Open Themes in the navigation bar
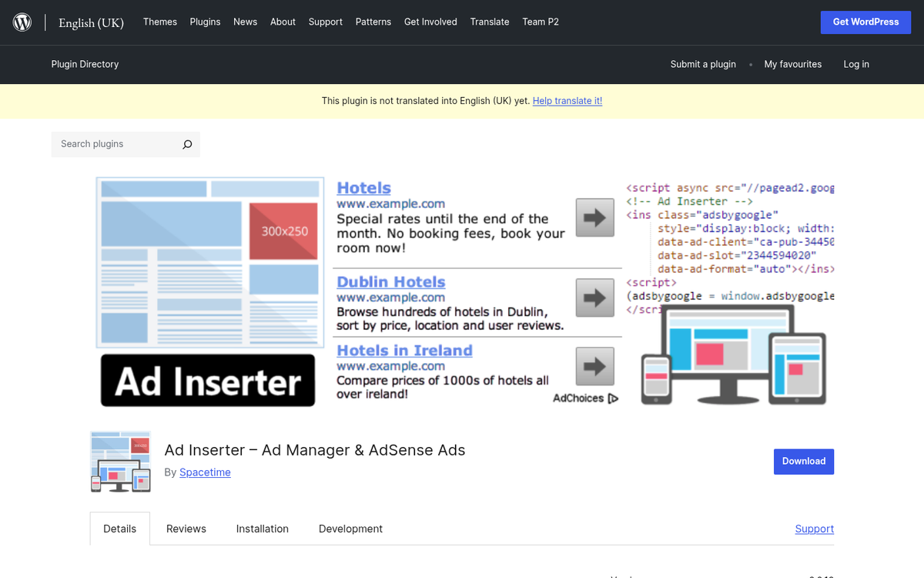Screen dimensions: 924x578 point(159,22)
